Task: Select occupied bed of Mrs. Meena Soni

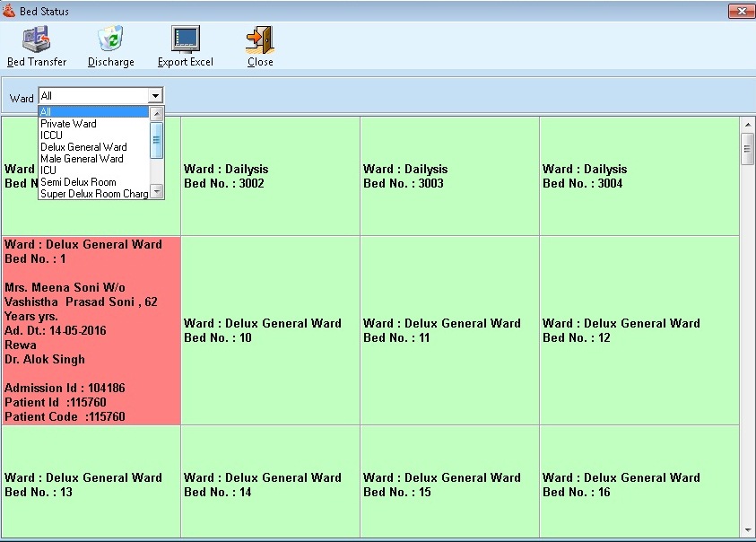Action: pyautogui.click(x=91, y=330)
